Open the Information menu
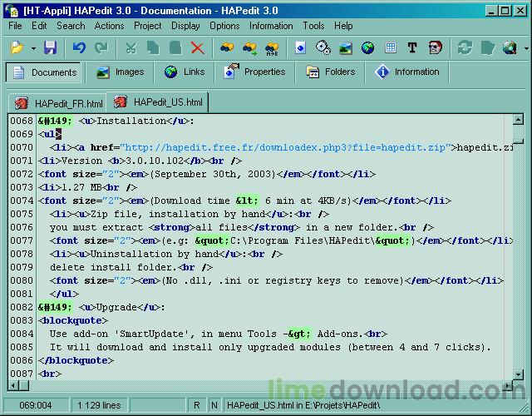This screenshot has width=532, height=416. click(271, 26)
